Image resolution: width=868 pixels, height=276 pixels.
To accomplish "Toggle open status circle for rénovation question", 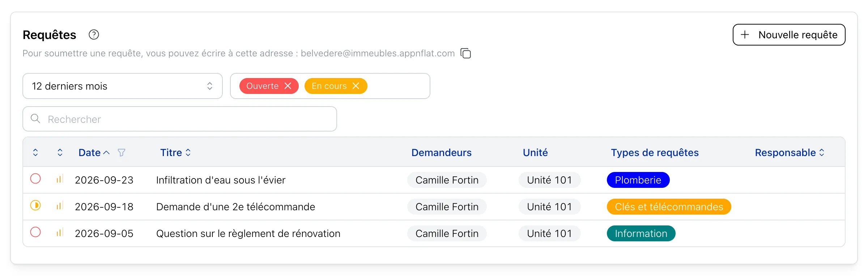I will 35,232.
